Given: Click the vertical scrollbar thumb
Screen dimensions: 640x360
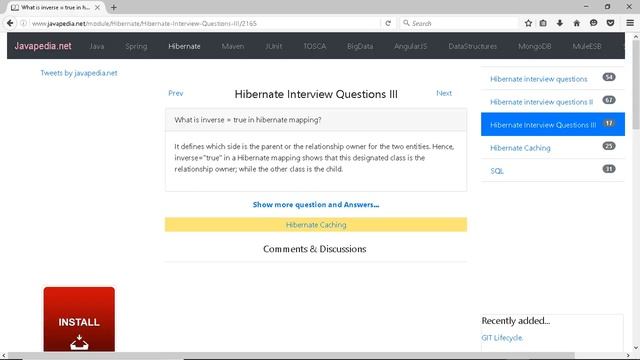Looking at the screenshot, I should 636,84.
